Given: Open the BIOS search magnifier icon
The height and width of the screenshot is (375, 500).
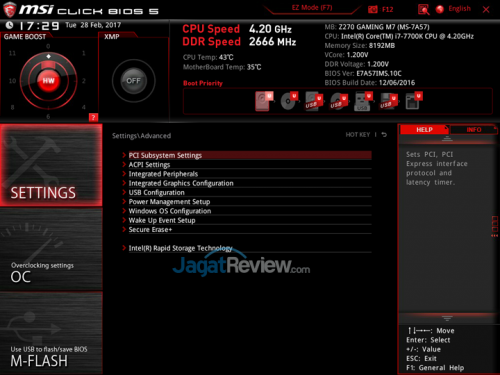Looking at the screenshot, I should click(423, 10).
